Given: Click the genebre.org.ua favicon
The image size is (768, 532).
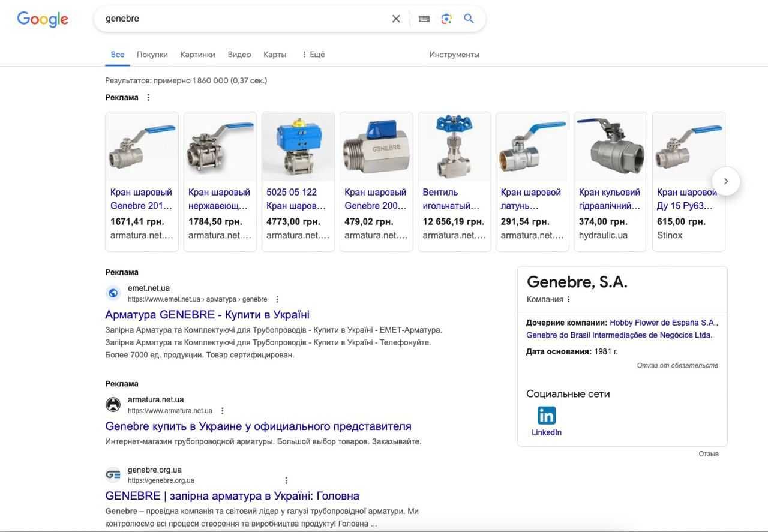Looking at the screenshot, I should point(113,474).
